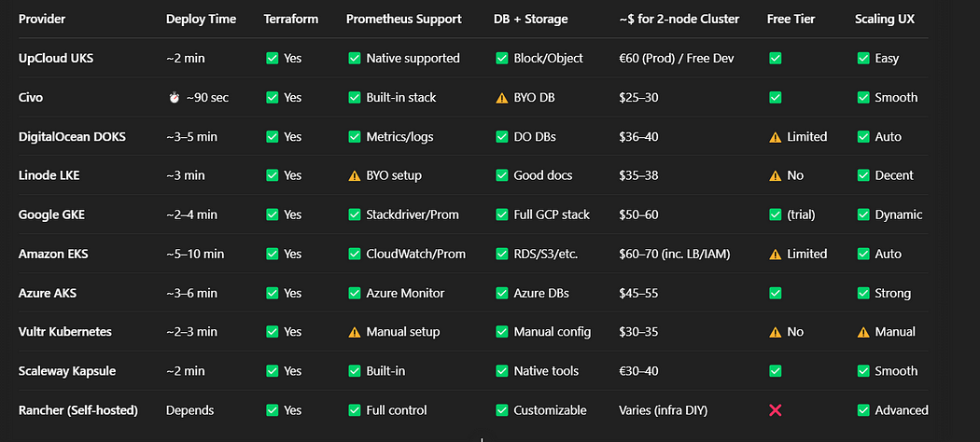Click the warning icon in Linode's Free Tier cell
Screen dimensions: 980x442
(775, 175)
